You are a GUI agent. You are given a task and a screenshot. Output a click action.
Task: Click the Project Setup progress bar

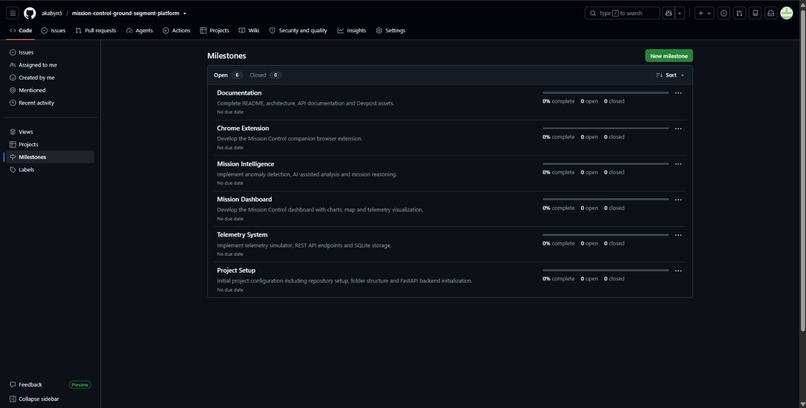point(606,270)
